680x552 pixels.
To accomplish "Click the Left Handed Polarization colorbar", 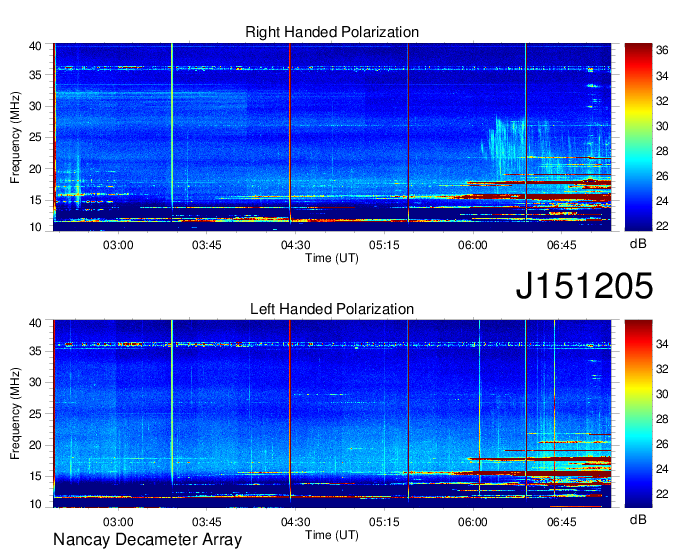I will point(638,414).
